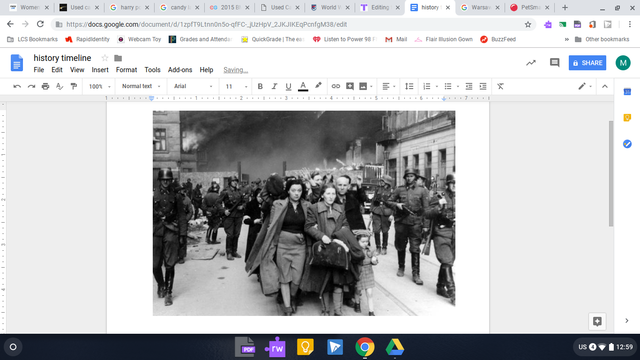Open Keep in the side panel
The image size is (640, 360).
click(627, 118)
